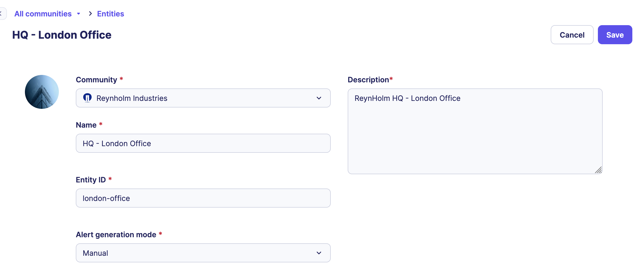
Task: Open the Community dropdown chevron
Action: coord(319,98)
